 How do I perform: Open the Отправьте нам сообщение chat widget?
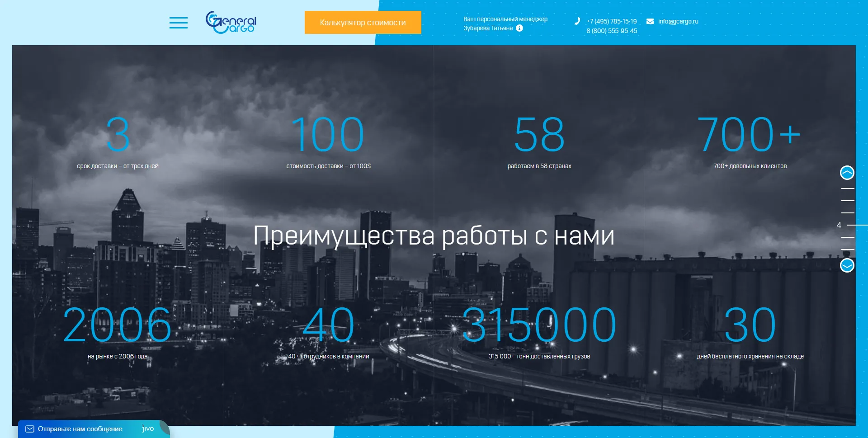(94, 429)
